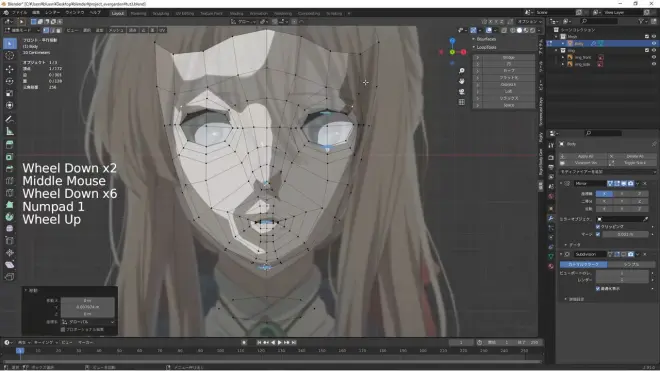Select the Annotate tool
The width and height of the screenshot is (660, 371).
(x=10, y=120)
